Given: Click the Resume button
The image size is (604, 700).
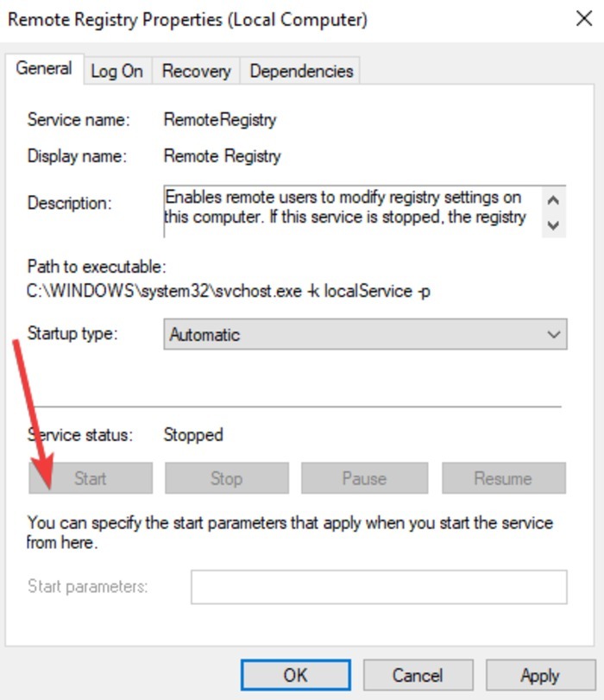Looking at the screenshot, I should tap(503, 477).
